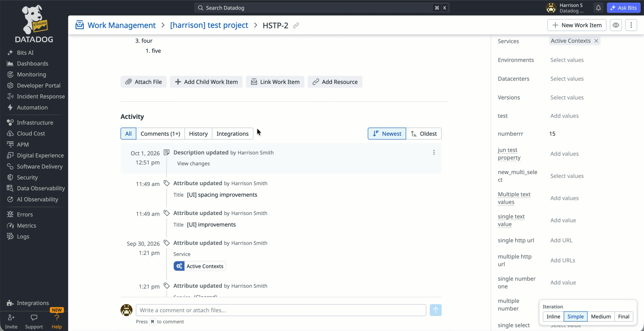Viewport: 644px width, 331px height.
Task: Open Datacenters select values dropdown
Action: 567,79
